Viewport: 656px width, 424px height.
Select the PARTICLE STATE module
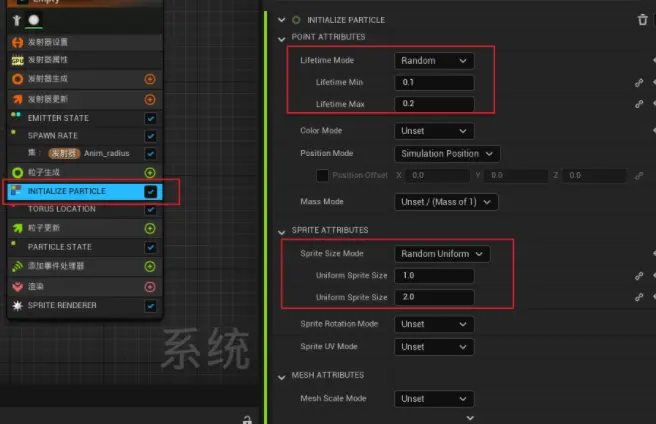(85, 247)
